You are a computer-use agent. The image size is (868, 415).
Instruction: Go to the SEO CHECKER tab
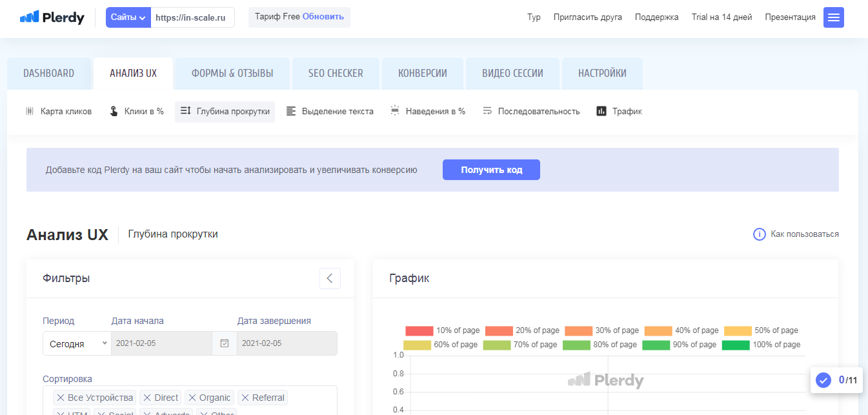(x=336, y=74)
